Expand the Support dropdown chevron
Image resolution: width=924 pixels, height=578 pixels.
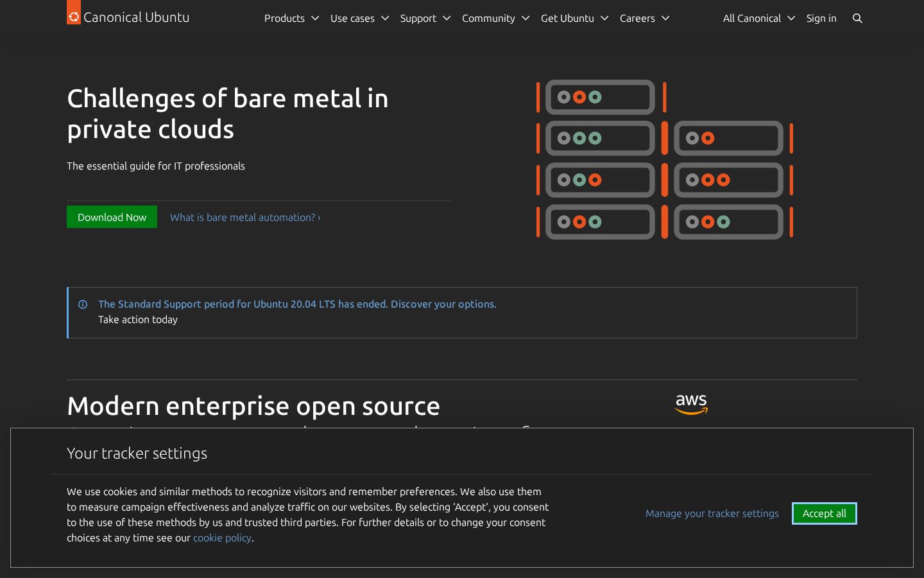447,19
